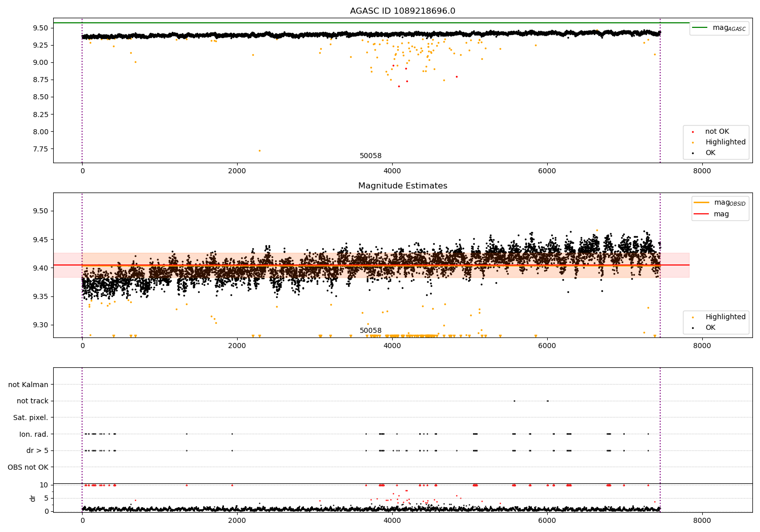Select 'OK' legend entry in Magnitude Estimates plot
The height and width of the screenshot is (532, 760).
coord(710,328)
